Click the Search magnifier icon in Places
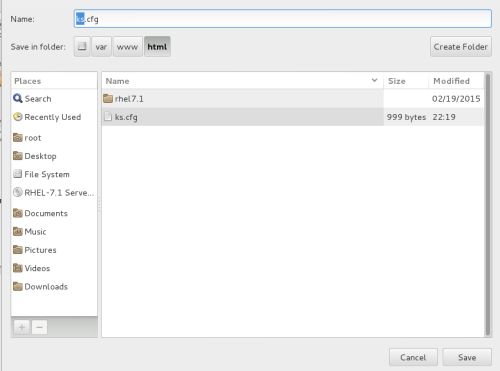 18,98
